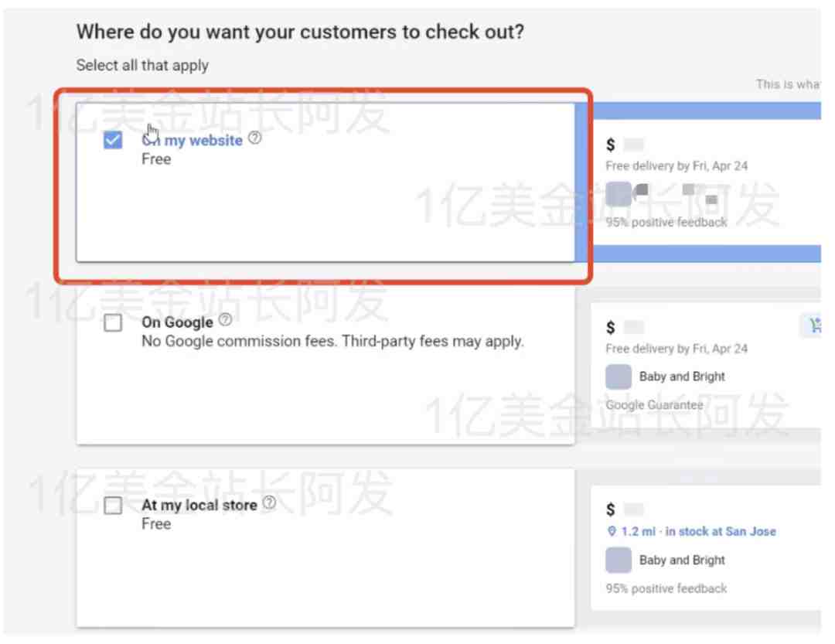Viewport: 835px width, 644px height.
Task: Click the dollar price in the Google Guarantee preview
Action: click(610, 327)
